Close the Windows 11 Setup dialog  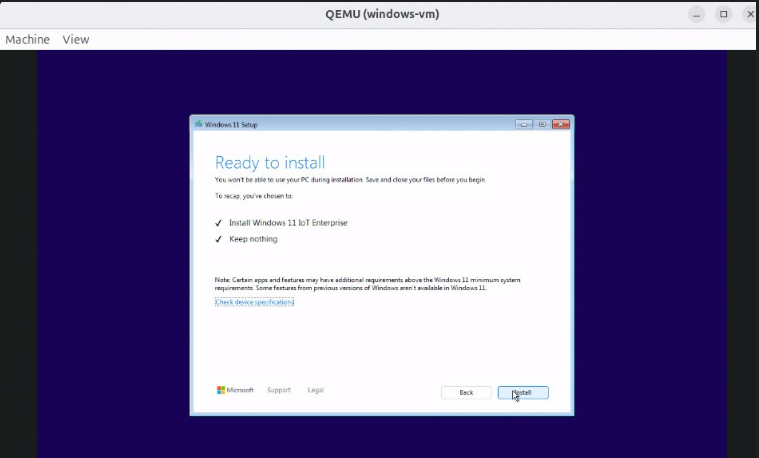point(560,124)
